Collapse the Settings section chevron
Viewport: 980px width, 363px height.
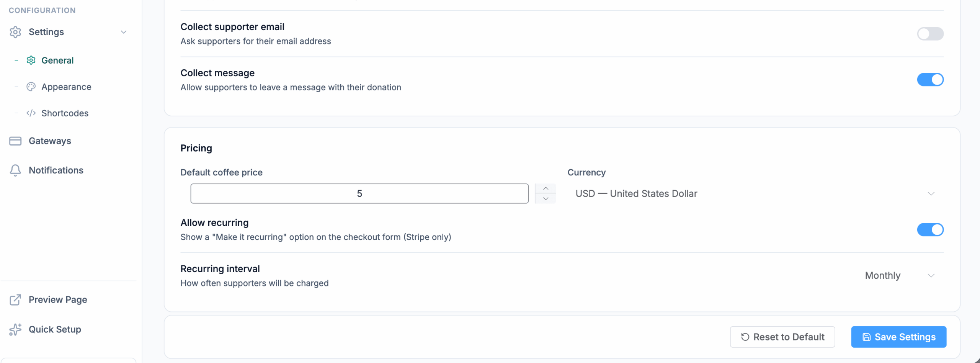click(x=124, y=32)
